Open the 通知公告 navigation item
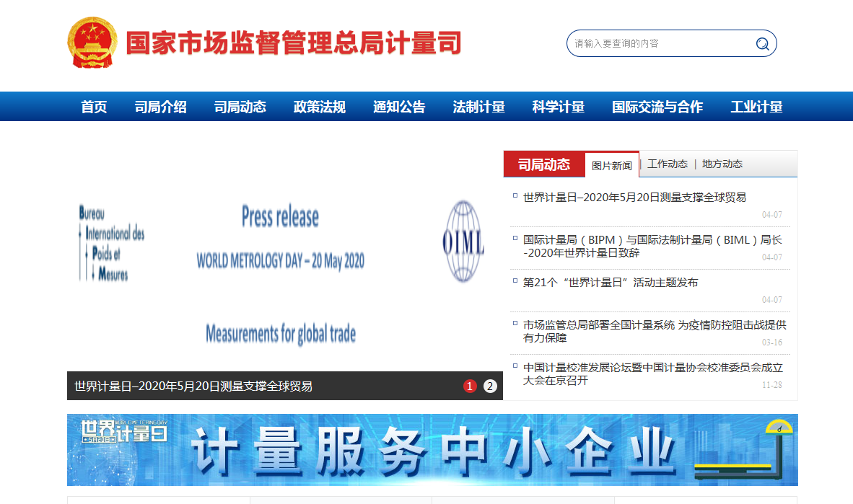 click(x=399, y=107)
